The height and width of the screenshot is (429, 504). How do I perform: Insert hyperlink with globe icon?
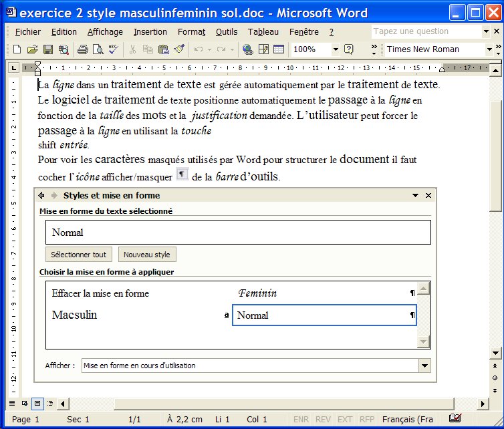247,49
